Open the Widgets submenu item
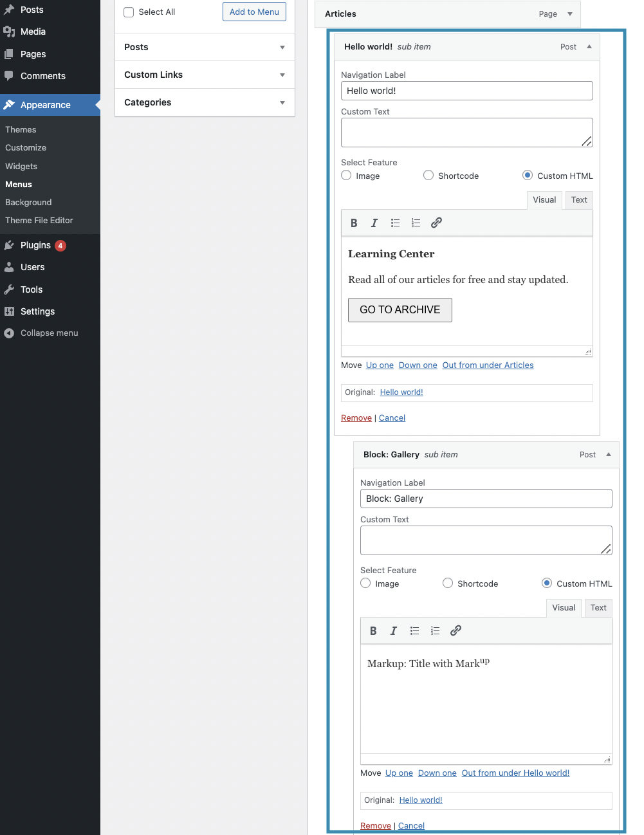 tap(21, 166)
